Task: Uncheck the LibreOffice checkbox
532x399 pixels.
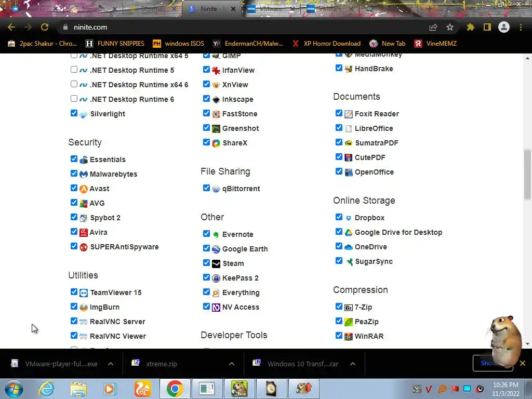Action: pyautogui.click(x=339, y=128)
